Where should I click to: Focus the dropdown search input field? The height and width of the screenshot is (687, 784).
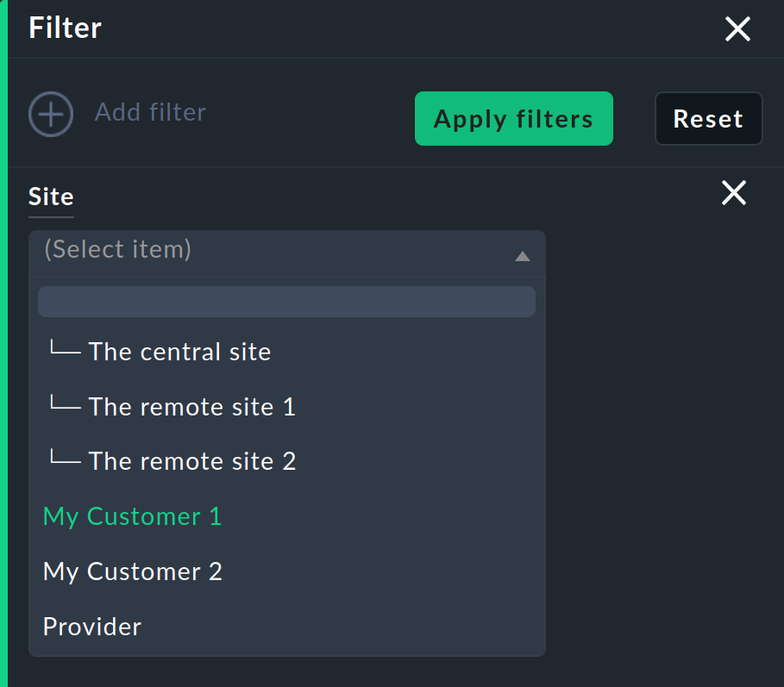click(x=286, y=302)
